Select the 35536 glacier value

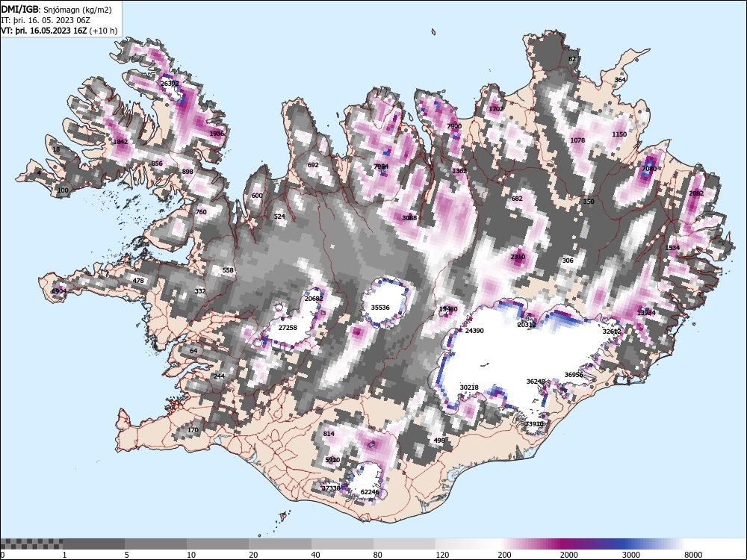pyautogui.click(x=380, y=308)
